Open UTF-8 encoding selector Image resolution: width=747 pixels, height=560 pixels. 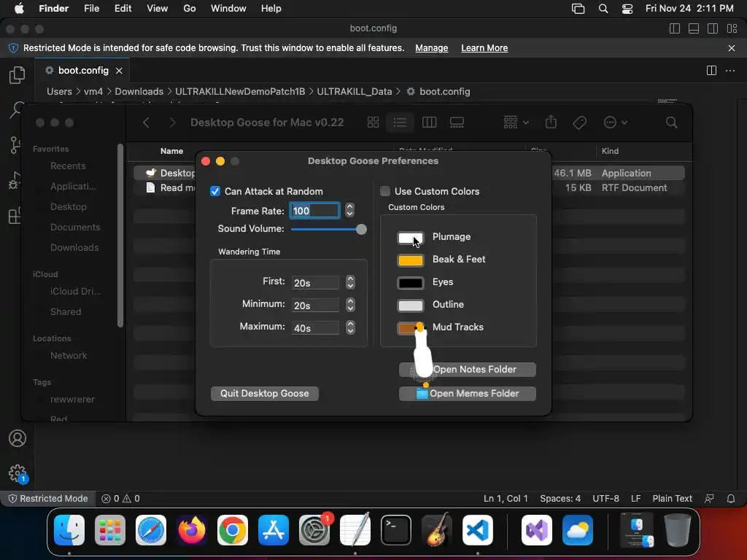coord(605,499)
